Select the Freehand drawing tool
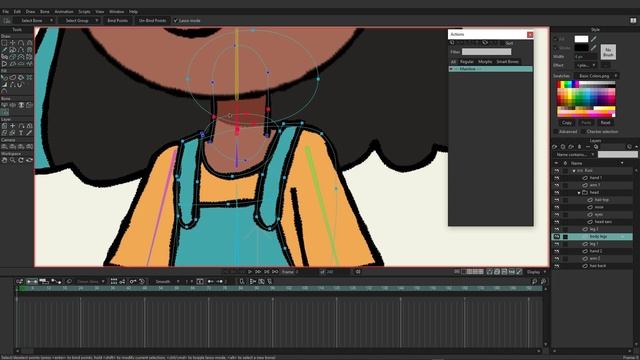Viewport: 640px width, 360px height. tap(4, 50)
